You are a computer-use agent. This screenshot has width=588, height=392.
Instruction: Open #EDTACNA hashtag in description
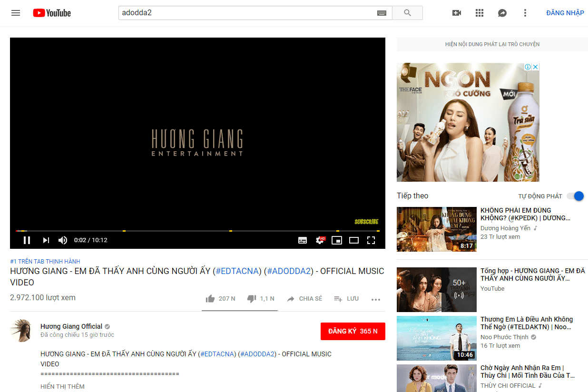coord(218,354)
